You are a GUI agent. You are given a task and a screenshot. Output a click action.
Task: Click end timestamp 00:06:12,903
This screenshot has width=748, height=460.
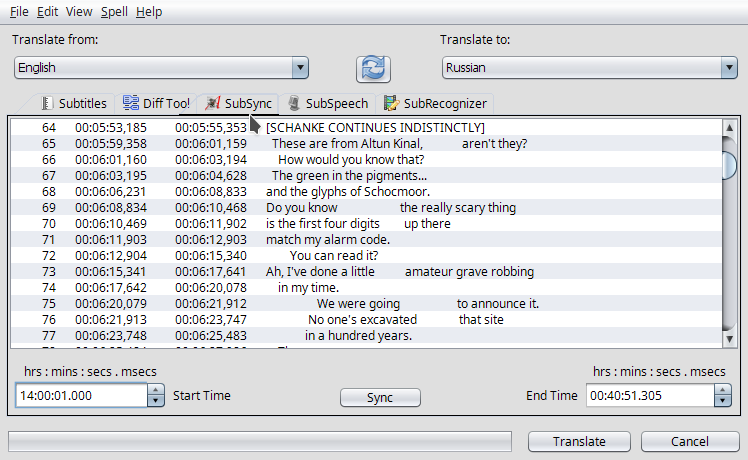(211, 240)
